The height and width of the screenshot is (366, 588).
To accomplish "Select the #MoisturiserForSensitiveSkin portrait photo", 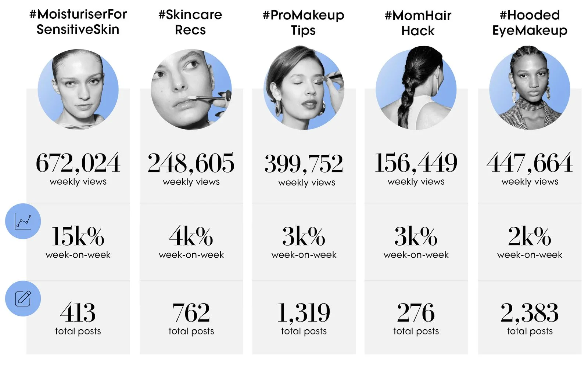I will tap(78, 89).
